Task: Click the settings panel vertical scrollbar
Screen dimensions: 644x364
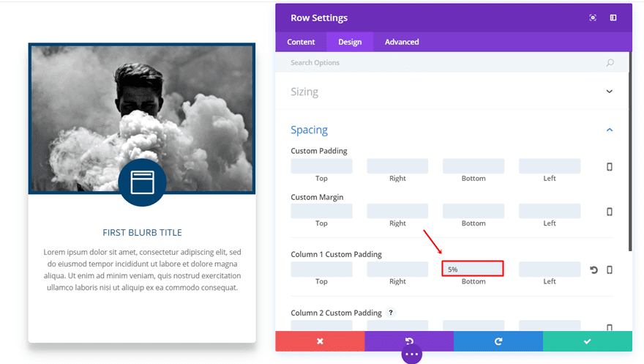Action: click(x=630, y=151)
